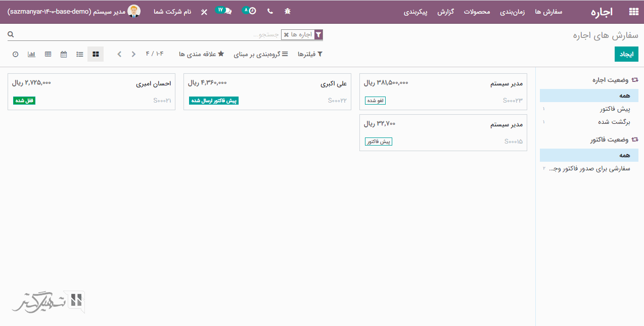The image size is (644, 326).
Task: Open the apps grid home menu
Action: (633, 12)
